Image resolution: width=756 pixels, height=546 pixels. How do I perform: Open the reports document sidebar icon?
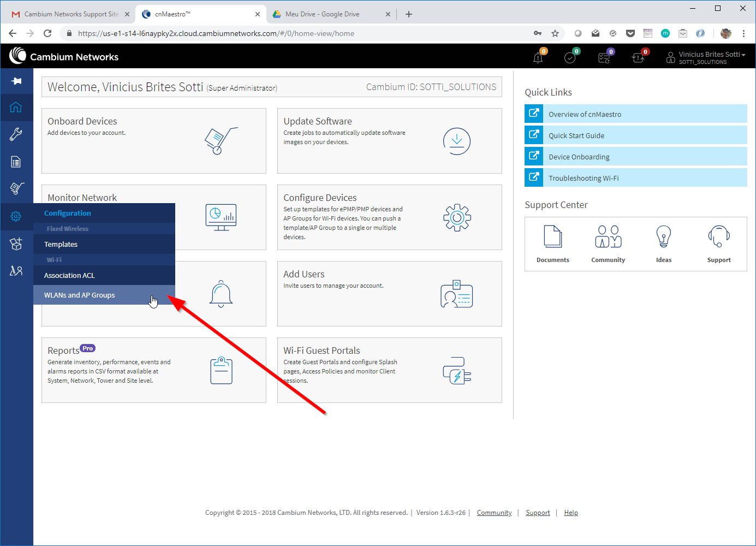tap(16, 162)
